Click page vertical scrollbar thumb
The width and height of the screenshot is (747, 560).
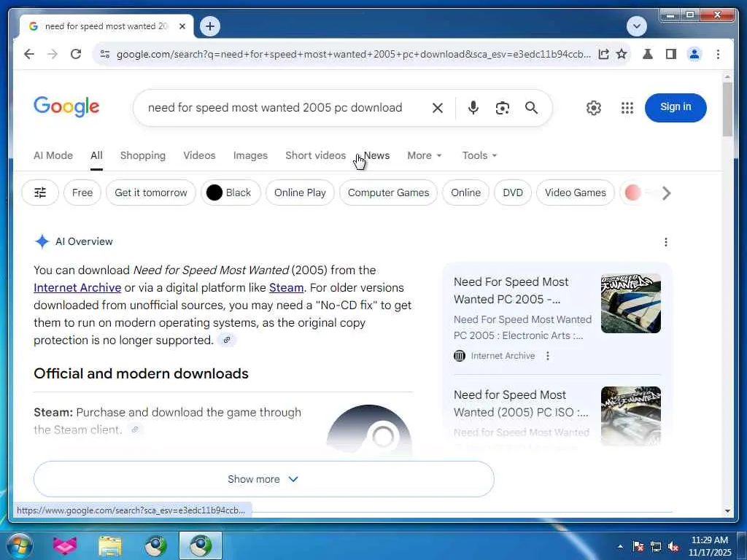[x=727, y=109]
